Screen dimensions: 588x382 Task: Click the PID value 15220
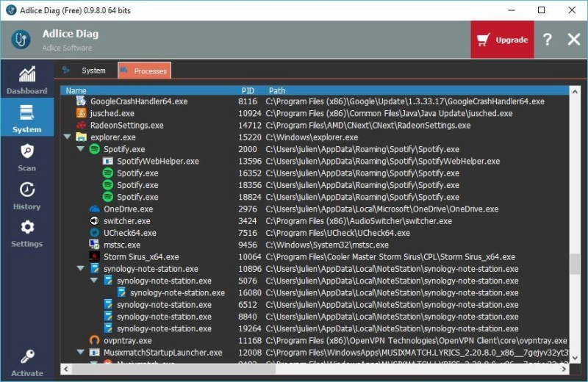coord(250,137)
